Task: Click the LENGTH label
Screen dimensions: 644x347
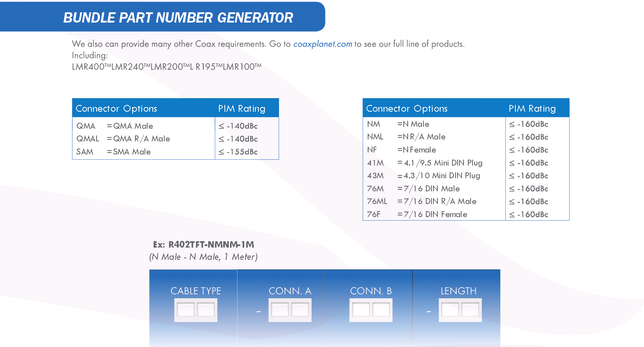Action: pos(459,291)
